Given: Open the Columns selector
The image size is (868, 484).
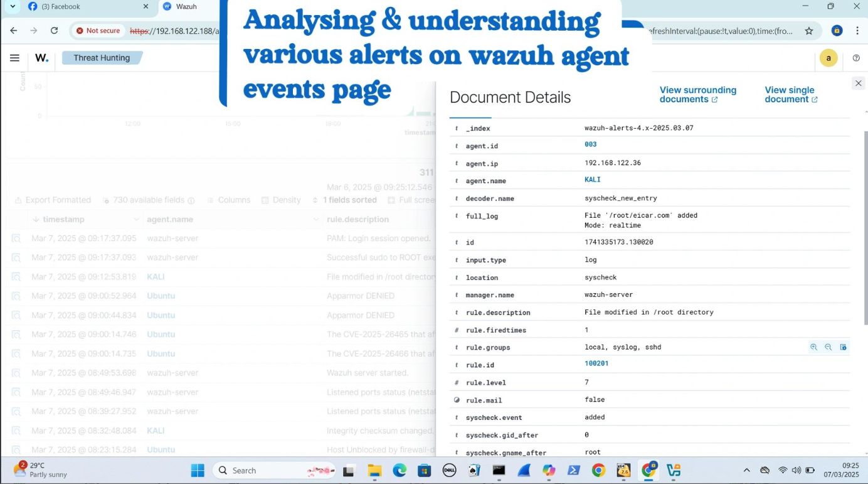Looking at the screenshot, I should pyautogui.click(x=228, y=200).
